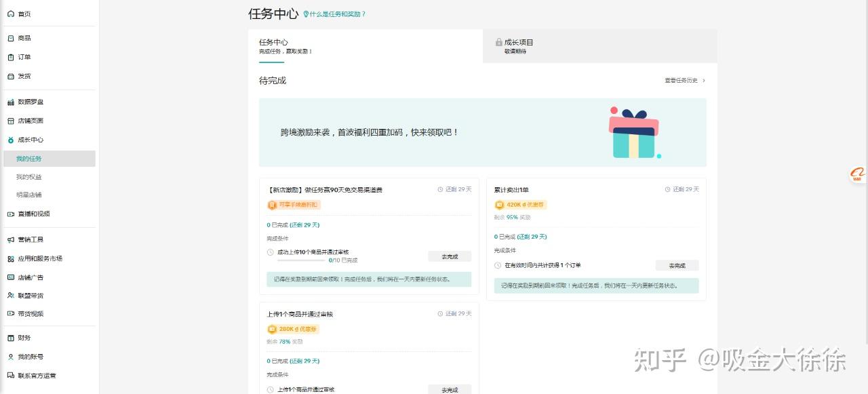Click the 商品 products bag icon
Viewport: 868px width, 394px height.
[11, 39]
